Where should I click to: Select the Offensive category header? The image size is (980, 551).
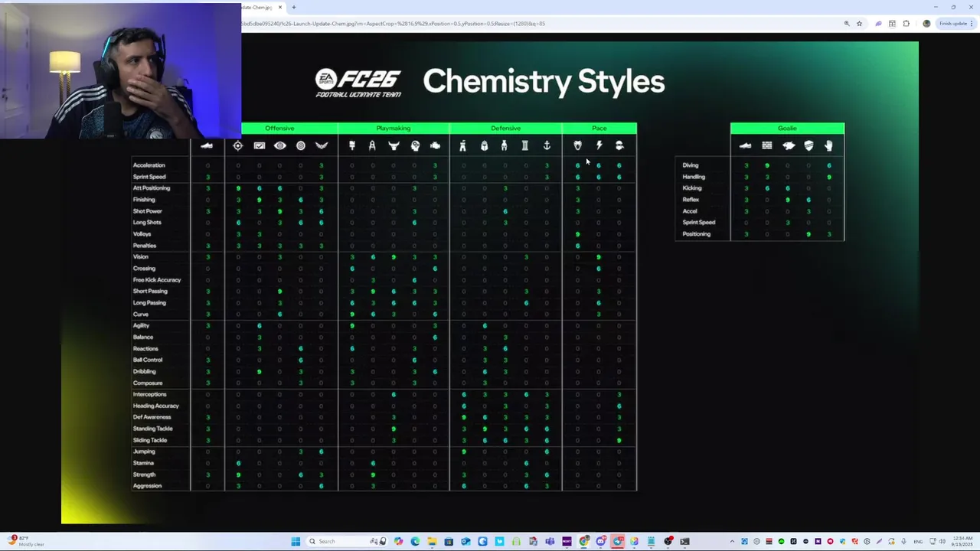coord(279,128)
